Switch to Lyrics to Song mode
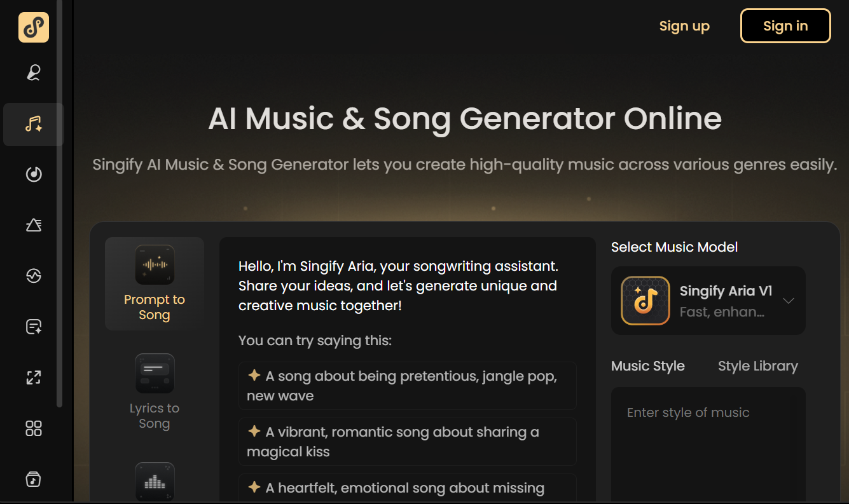This screenshot has width=849, height=504. pos(155,392)
